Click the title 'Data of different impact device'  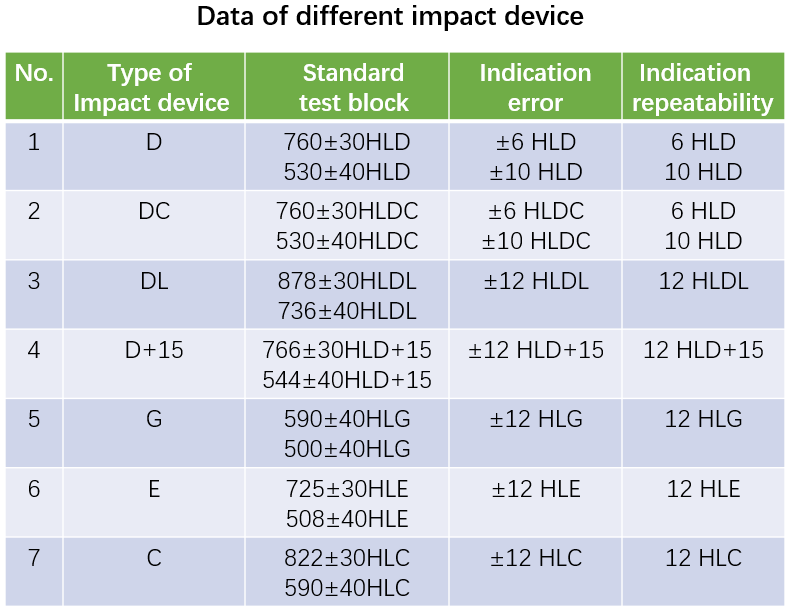click(390, 16)
